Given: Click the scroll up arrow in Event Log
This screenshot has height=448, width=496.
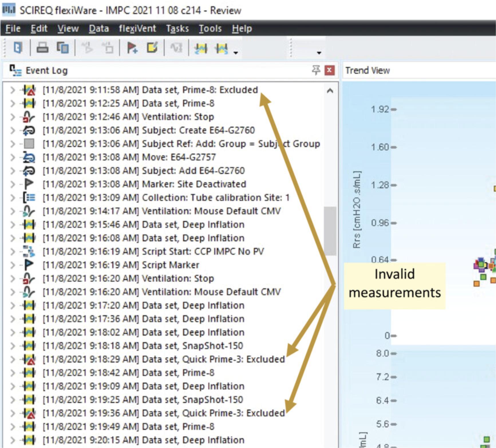Looking at the screenshot, I should [330, 91].
